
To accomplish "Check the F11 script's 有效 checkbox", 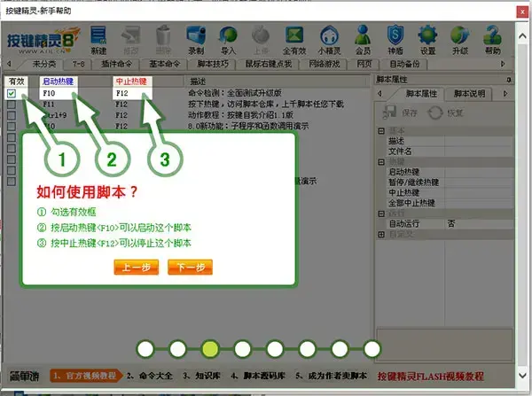I will (12, 105).
